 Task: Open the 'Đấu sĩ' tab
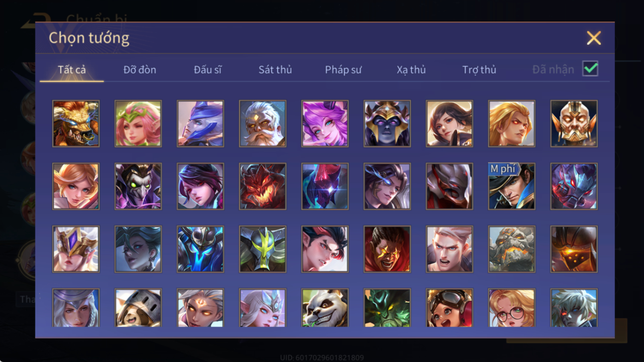pos(208,70)
